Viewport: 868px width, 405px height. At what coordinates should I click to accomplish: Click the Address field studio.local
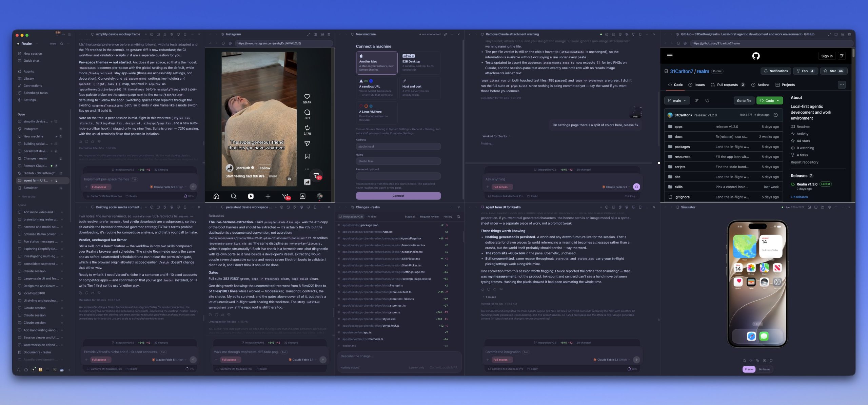tap(398, 147)
